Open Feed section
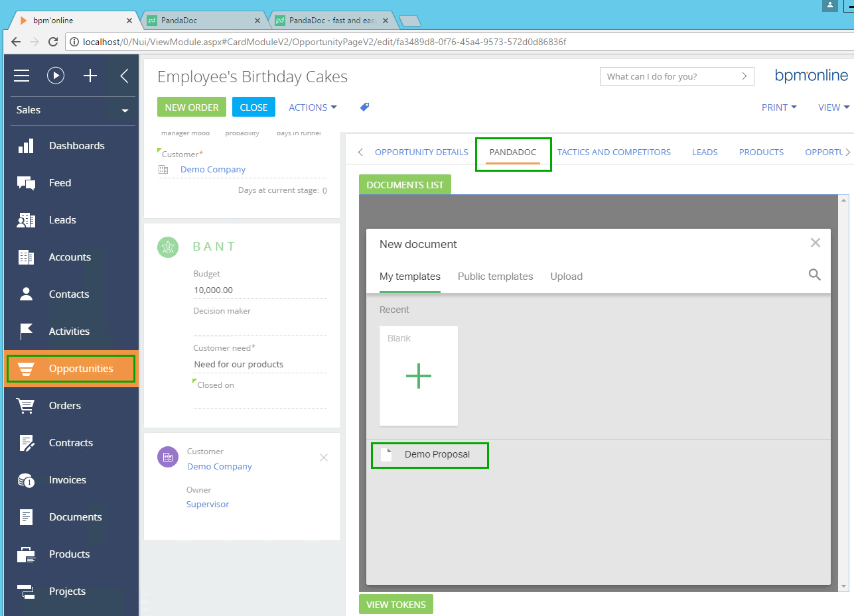 [x=71, y=183]
